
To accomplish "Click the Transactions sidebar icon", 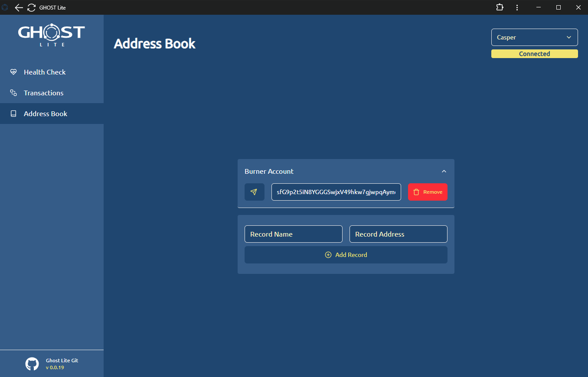I will tap(13, 93).
